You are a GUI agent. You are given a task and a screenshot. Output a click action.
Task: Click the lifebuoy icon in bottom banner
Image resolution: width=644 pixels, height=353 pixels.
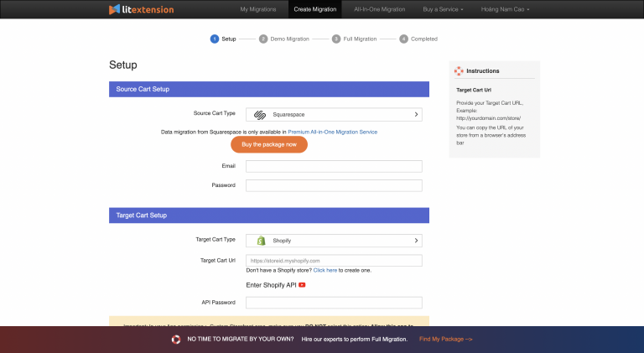(176, 340)
